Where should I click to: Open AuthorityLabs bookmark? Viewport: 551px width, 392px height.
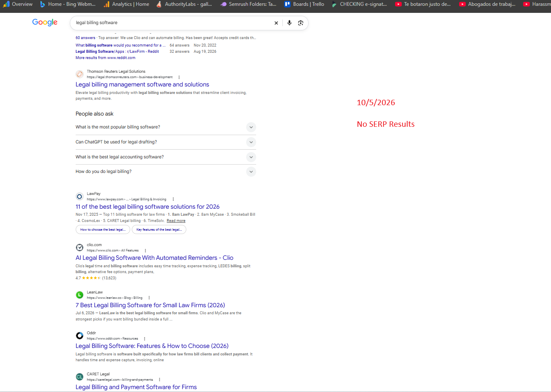coord(184,4)
